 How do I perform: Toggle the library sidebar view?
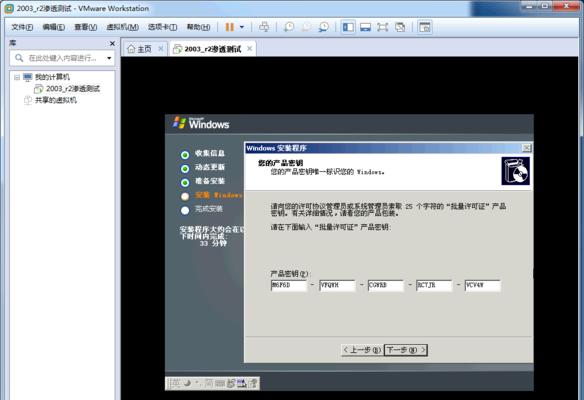pyautogui.click(x=348, y=27)
